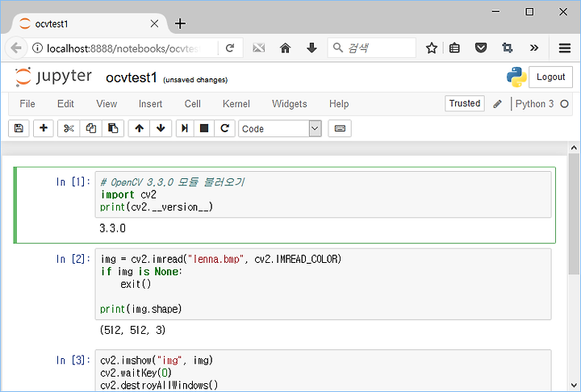
Task: Click the crop screenshot icon in the browser toolbar
Action: [508, 48]
